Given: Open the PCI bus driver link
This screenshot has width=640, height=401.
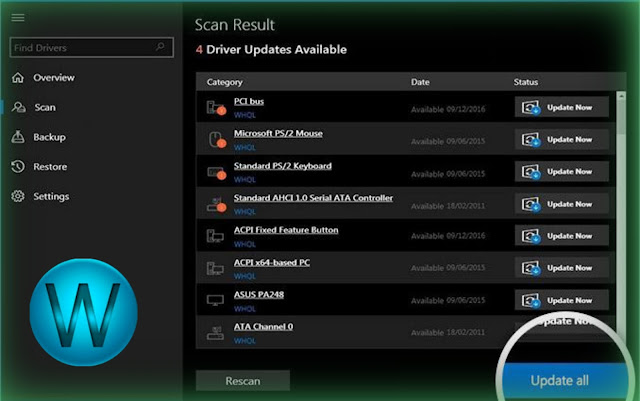Looking at the screenshot, I should pyautogui.click(x=249, y=101).
